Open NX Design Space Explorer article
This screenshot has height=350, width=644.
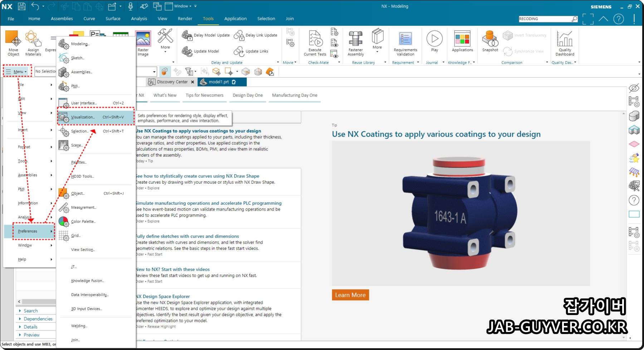click(x=163, y=296)
